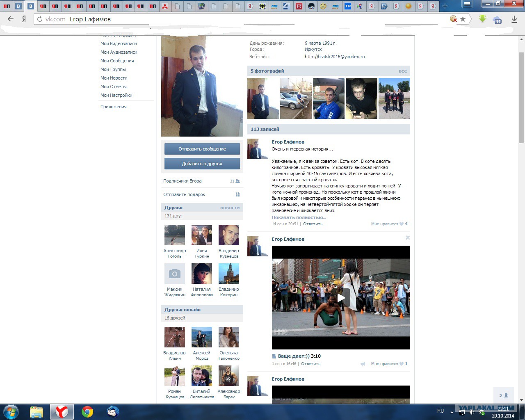The width and height of the screenshot is (525, 420).
Task: Open the browser hamburger menu in the title bar
Action: (x=467, y=4)
